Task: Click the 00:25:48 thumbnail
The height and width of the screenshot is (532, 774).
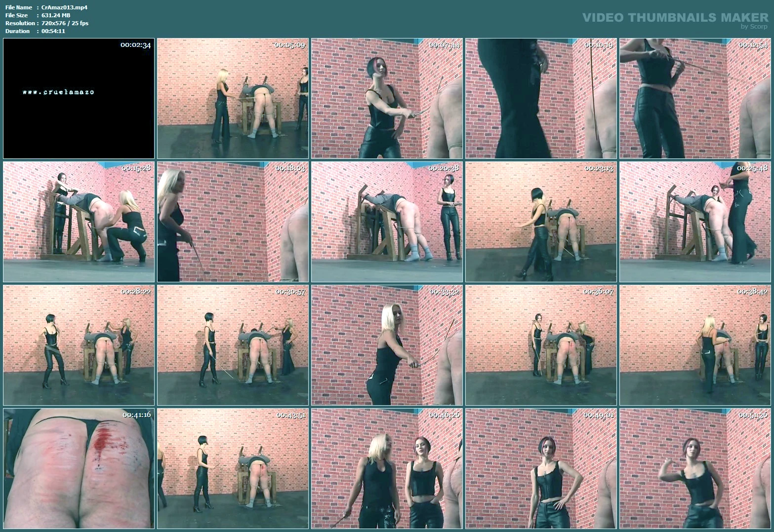Action: coord(695,222)
